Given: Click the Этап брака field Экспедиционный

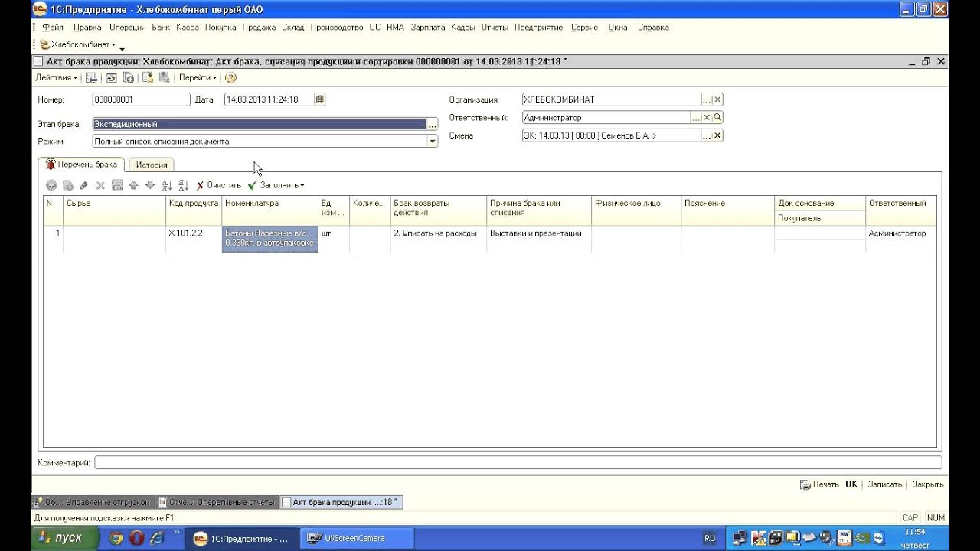Looking at the screenshot, I should [259, 124].
